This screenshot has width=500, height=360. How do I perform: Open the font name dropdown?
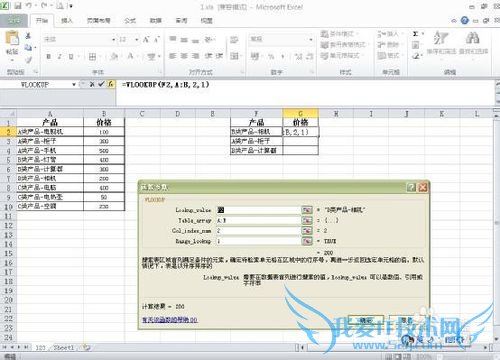113,40
